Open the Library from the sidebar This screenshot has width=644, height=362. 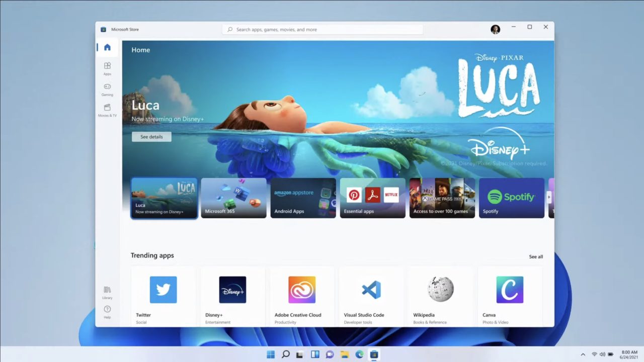(x=107, y=292)
